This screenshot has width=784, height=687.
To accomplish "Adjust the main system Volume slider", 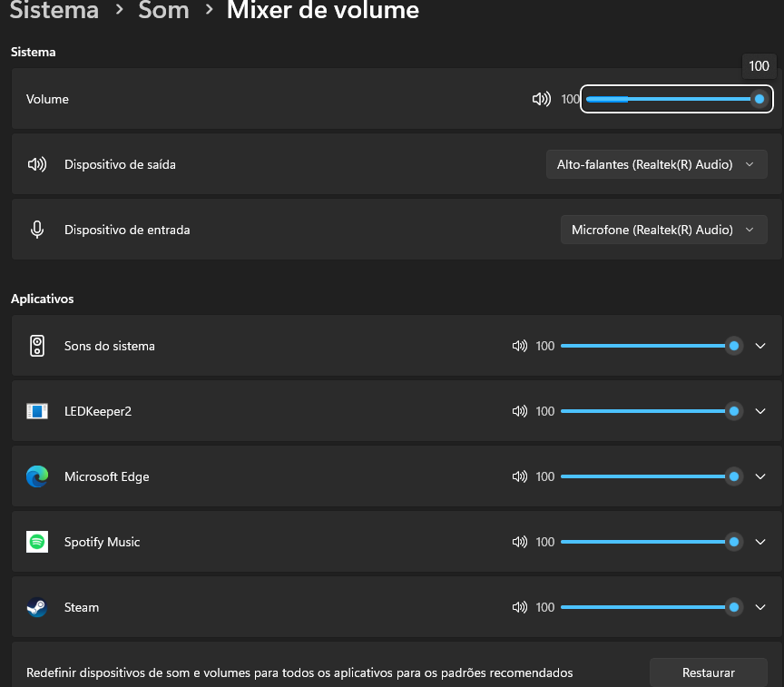I will tap(677, 99).
